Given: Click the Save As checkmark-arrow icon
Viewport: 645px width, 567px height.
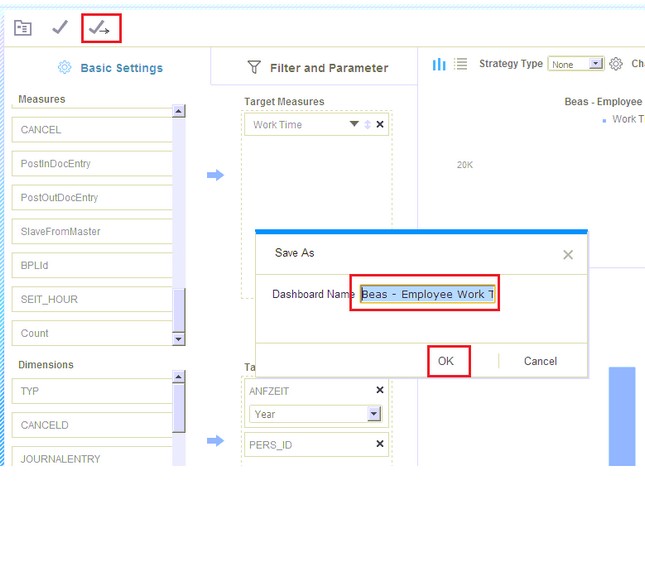Looking at the screenshot, I should tap(100, 29).
